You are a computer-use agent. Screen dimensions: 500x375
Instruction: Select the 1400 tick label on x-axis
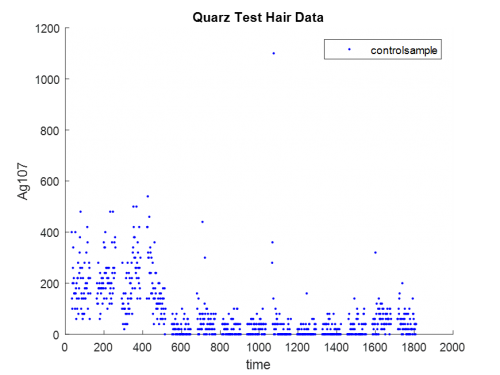336,347
